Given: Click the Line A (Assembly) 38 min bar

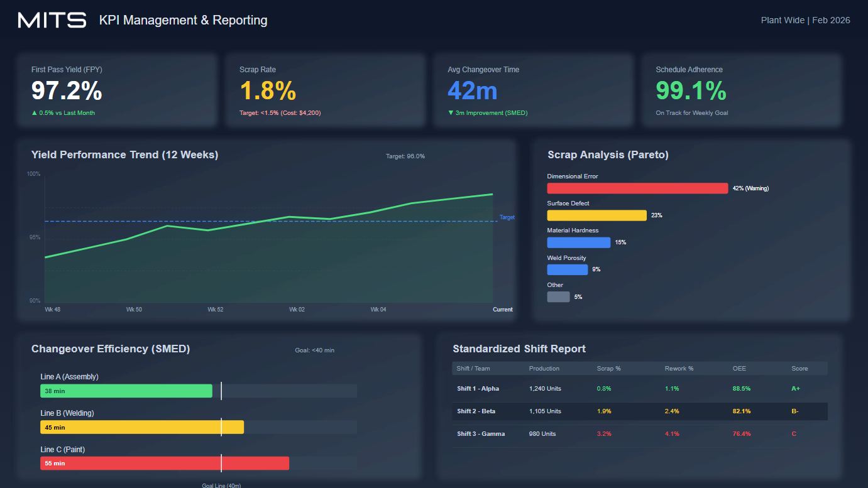Looking at the screenshot, I should [126, 391].
